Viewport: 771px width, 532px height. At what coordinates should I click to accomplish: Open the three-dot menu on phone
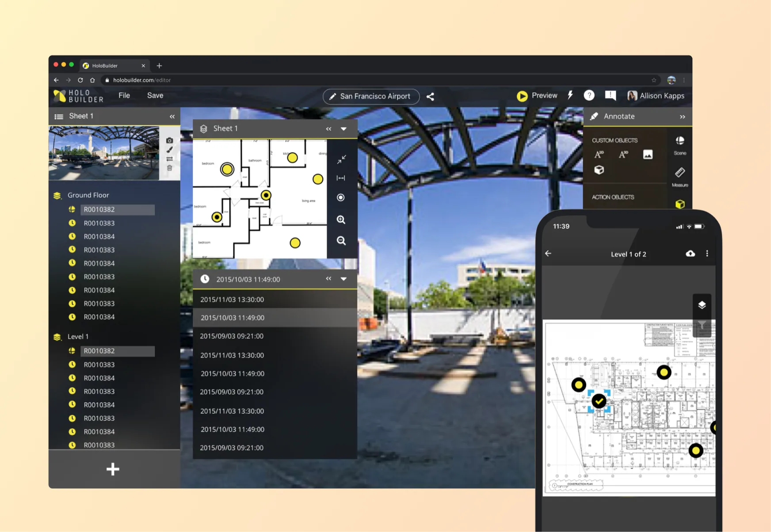(x=707, y=254)
